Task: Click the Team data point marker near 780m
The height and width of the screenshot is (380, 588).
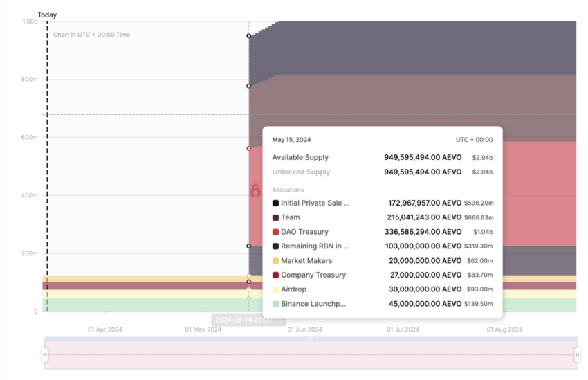Action: pyautogui.click(x=248, y=86)
